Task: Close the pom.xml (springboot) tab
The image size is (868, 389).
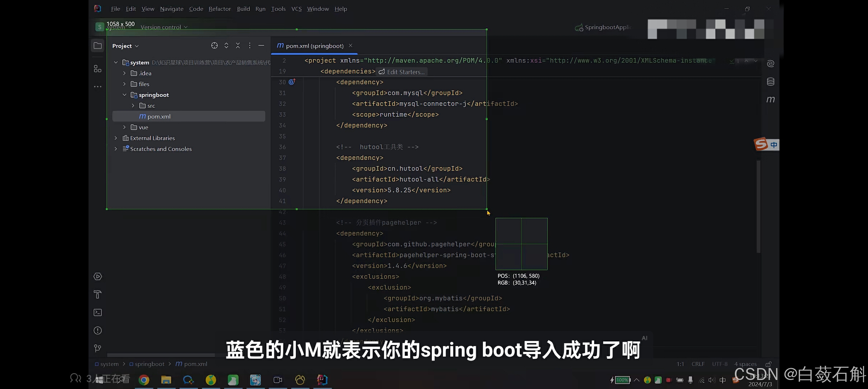Action: pyautogui.click(x=351, y=45)
